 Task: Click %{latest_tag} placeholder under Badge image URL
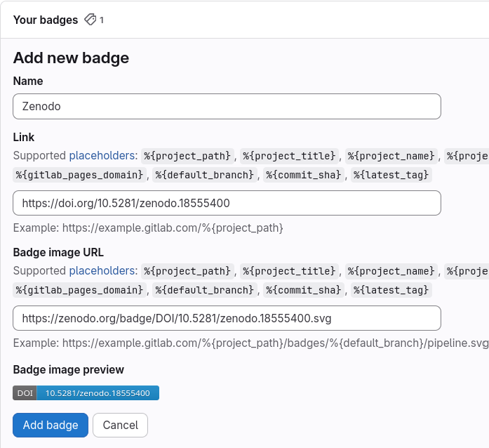click(391, 290)
